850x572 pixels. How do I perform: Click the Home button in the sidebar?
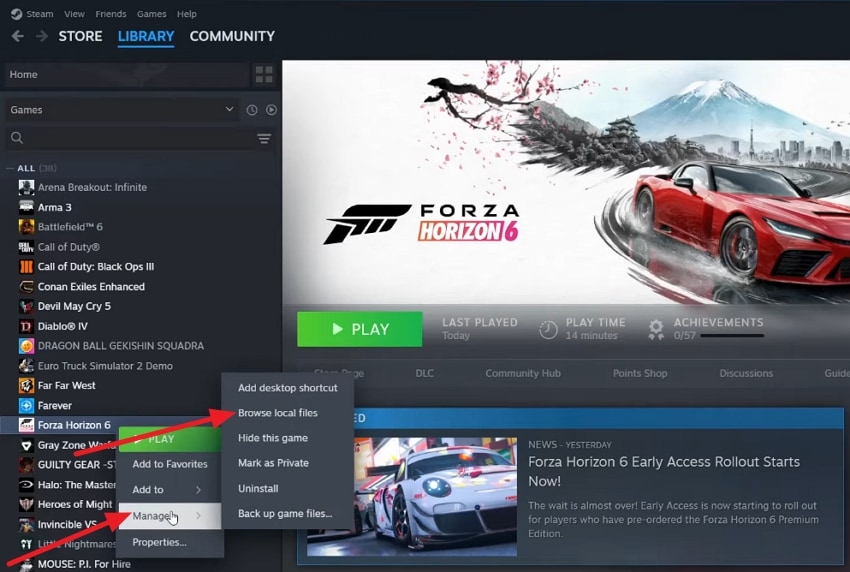(126, 74)
